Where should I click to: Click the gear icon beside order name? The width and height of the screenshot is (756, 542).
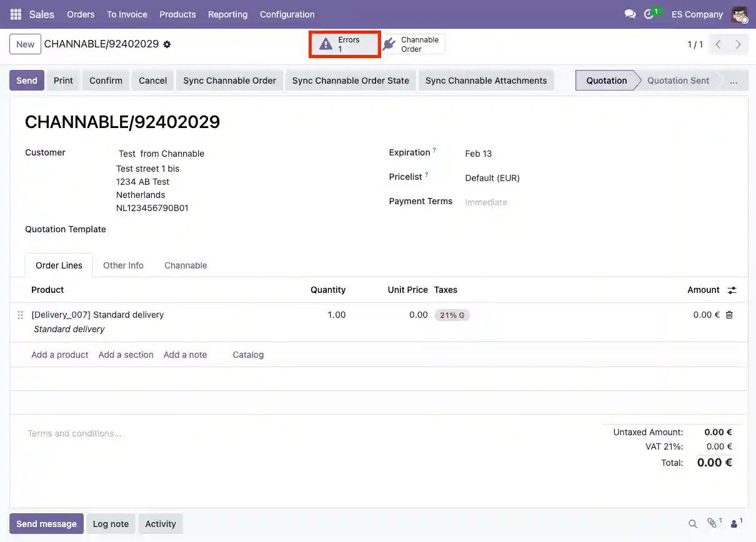pyautogui.click(x=167, y=44)
